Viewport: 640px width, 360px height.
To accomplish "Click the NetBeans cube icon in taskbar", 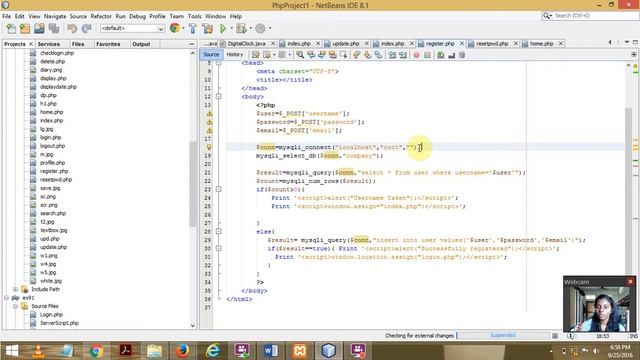I will (329, 351).
